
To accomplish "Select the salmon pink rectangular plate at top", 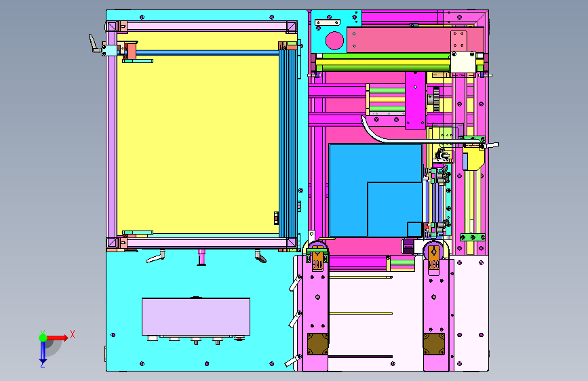I will (x=399, y=40).
